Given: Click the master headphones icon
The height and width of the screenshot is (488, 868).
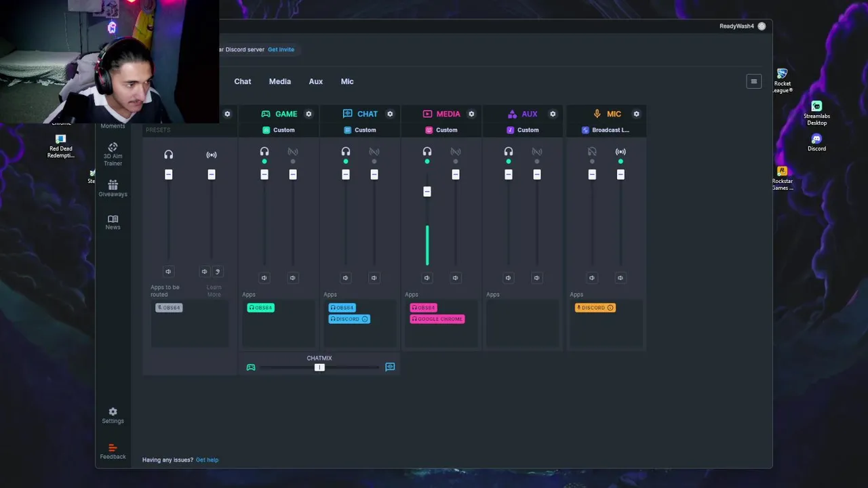Looking at the screenshot, I should (168, 155).
